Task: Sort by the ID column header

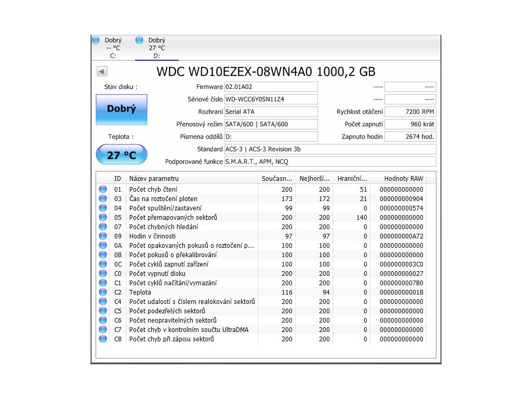Action: 117,179
